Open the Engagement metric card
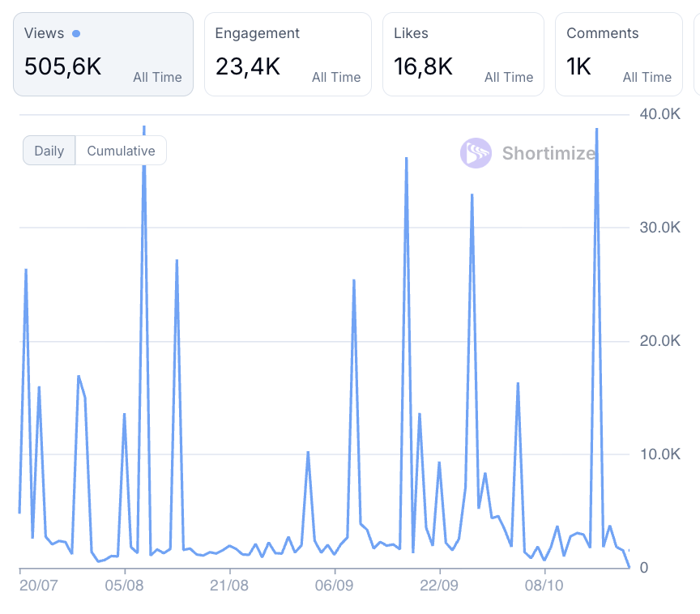 click(x=288, y=54)
